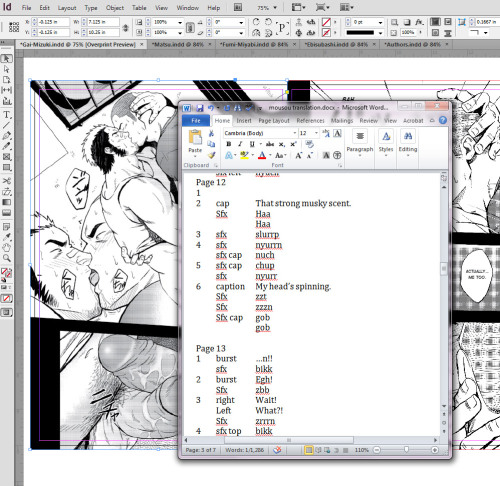Image resolution: width=500 pixels, height=486 pixels.
Task: Select the Zoom tool
Action: coord(6,258)
